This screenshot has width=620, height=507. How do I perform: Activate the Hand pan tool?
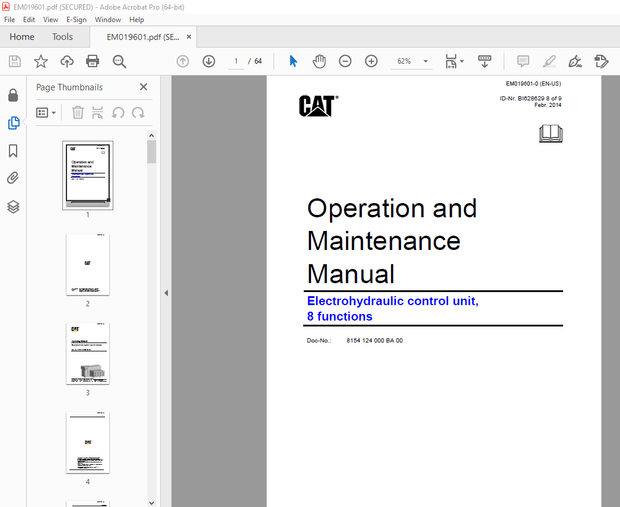point(319,61)
